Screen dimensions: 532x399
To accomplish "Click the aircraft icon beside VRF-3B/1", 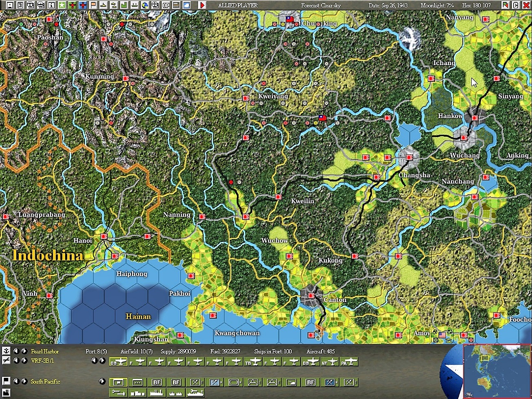I will click(6, 361).
